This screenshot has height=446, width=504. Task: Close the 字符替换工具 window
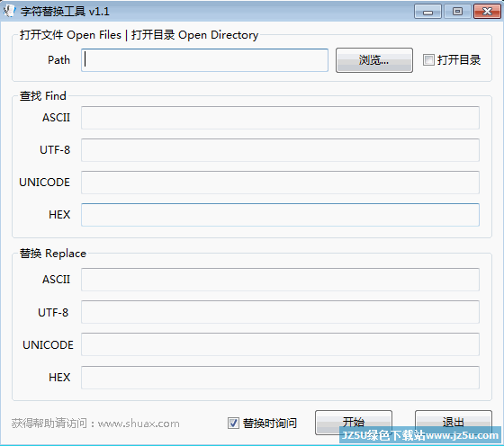pyautogui.click(x=487, y=12)
